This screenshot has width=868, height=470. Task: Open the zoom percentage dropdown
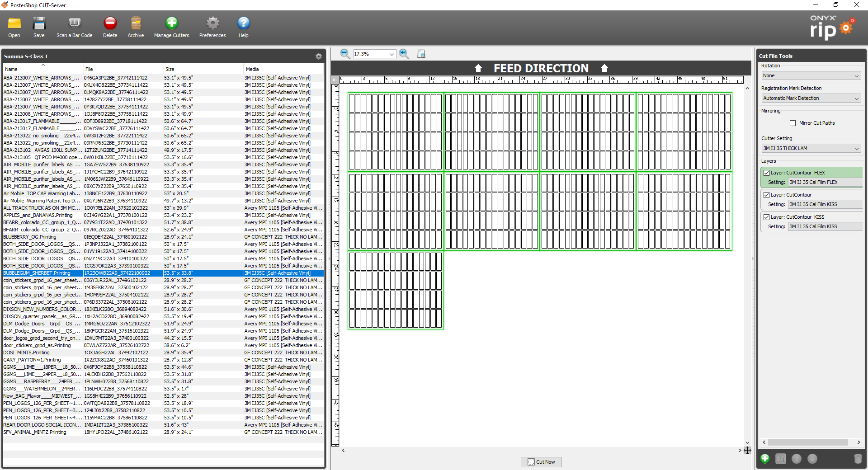(374, 54)
